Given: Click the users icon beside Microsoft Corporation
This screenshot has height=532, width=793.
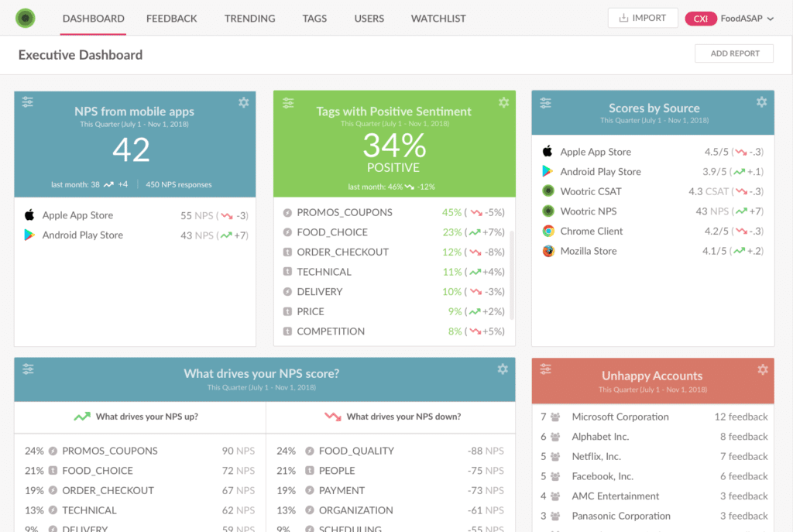Looking at the screenshot, I should tap(554, 417).
